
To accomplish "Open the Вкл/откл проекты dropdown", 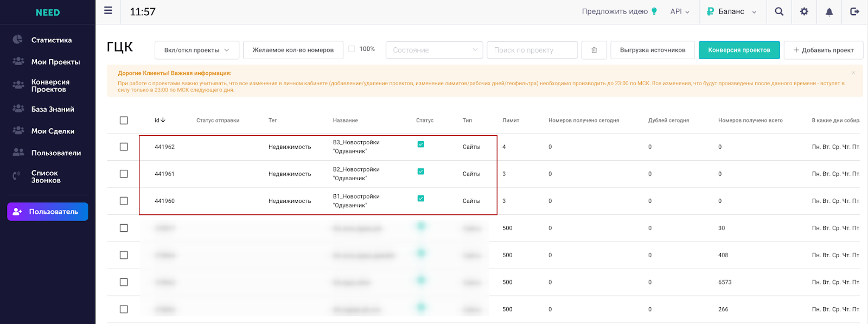I will click(x=197, y=50).
